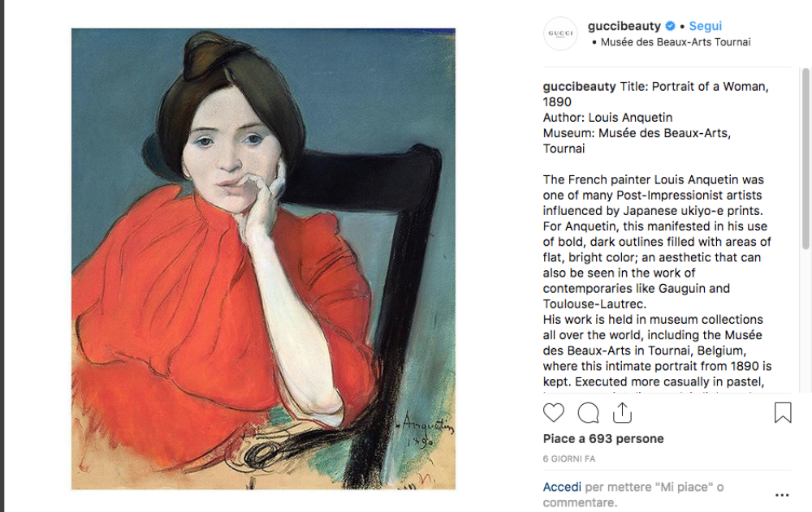Click the Portrait of a Woman painting
The width and height of the screenshot is (812, 512).
[x=263, y=259]
